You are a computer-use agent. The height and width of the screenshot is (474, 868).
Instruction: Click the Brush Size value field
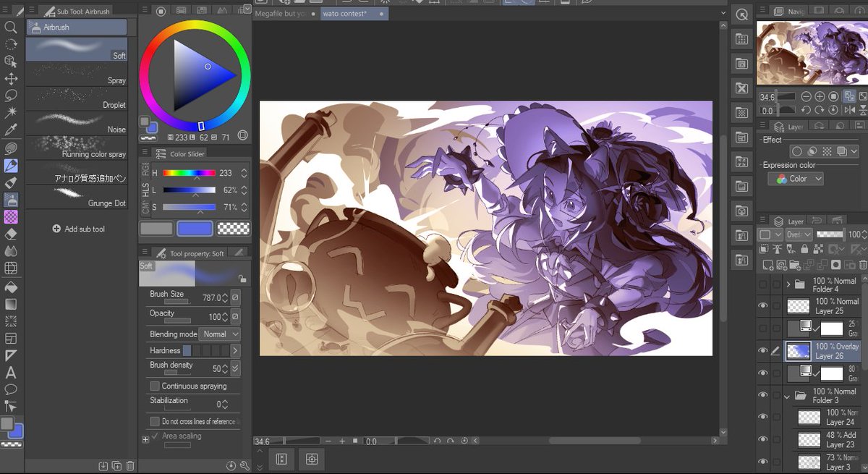point(210,297)
